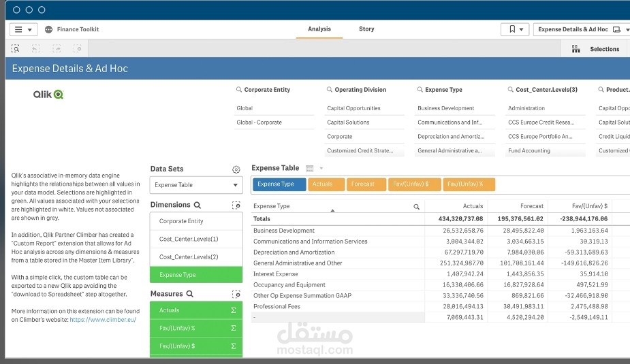
Task: Select Fund Accounting cost center
Action: [x=546, y=150]
